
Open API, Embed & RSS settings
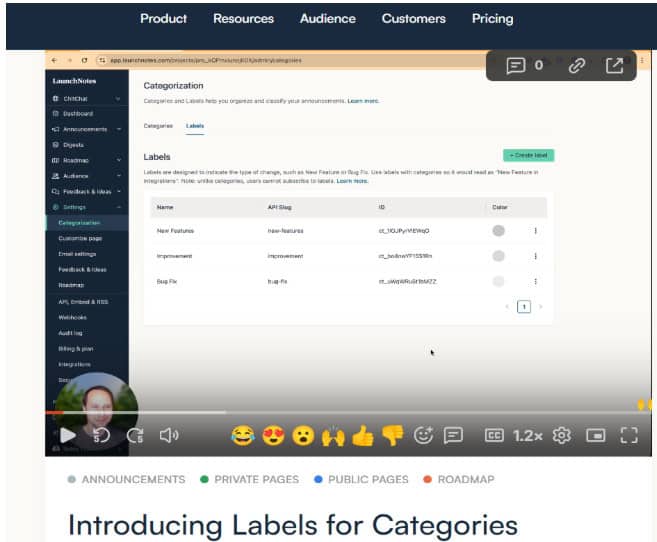tap(83, 302)
